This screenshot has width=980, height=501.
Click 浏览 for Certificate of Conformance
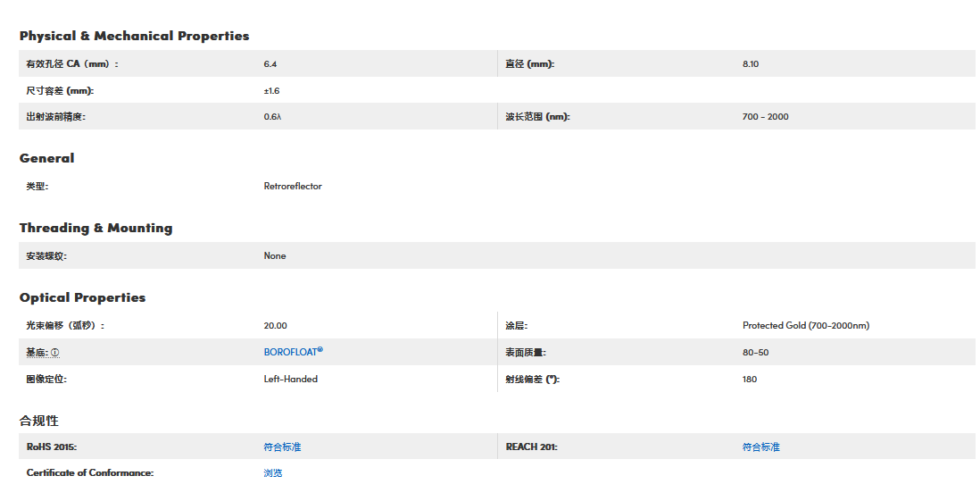point(272,472)
